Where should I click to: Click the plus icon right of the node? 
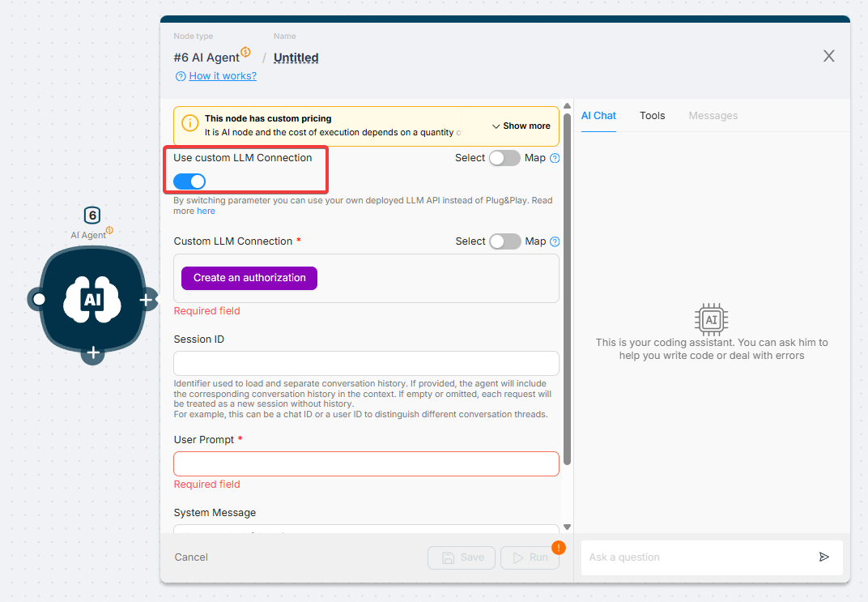[x=147, y=299]
